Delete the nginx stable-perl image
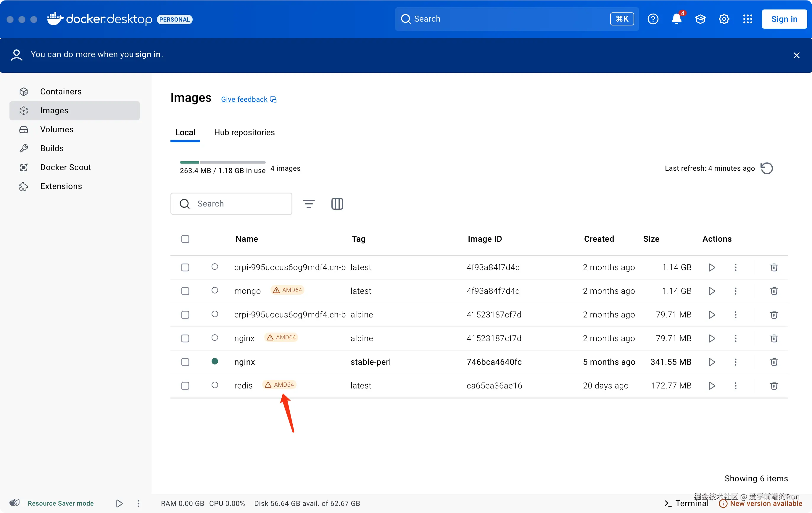This screenshot has width=812, height=513. (x=774, y=362)
